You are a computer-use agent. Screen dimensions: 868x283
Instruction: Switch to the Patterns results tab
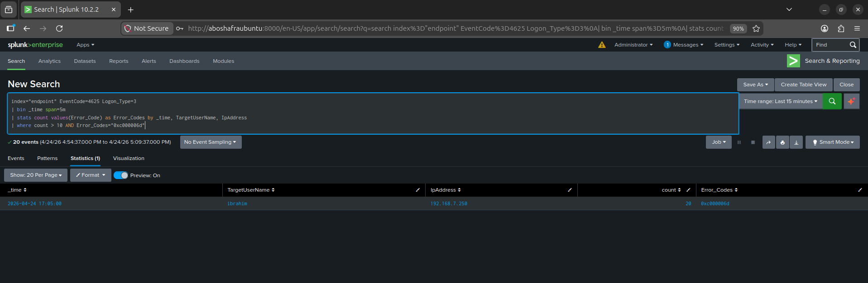[x=47, y=158]
